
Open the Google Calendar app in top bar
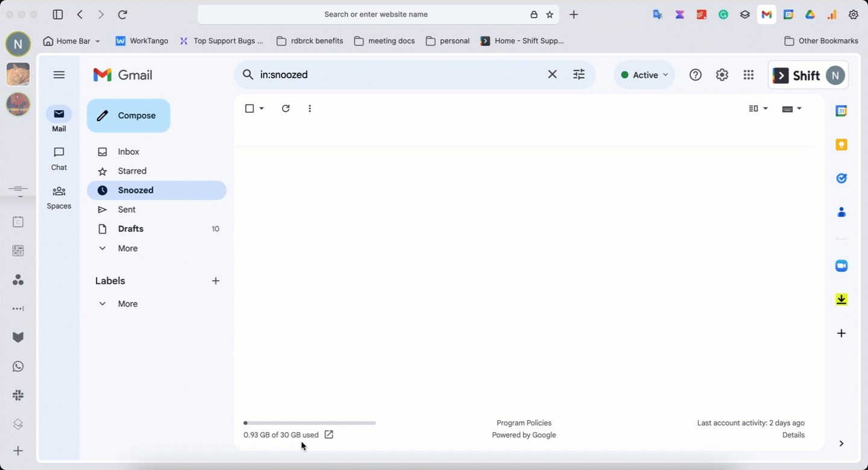click(x=788, y=14)
